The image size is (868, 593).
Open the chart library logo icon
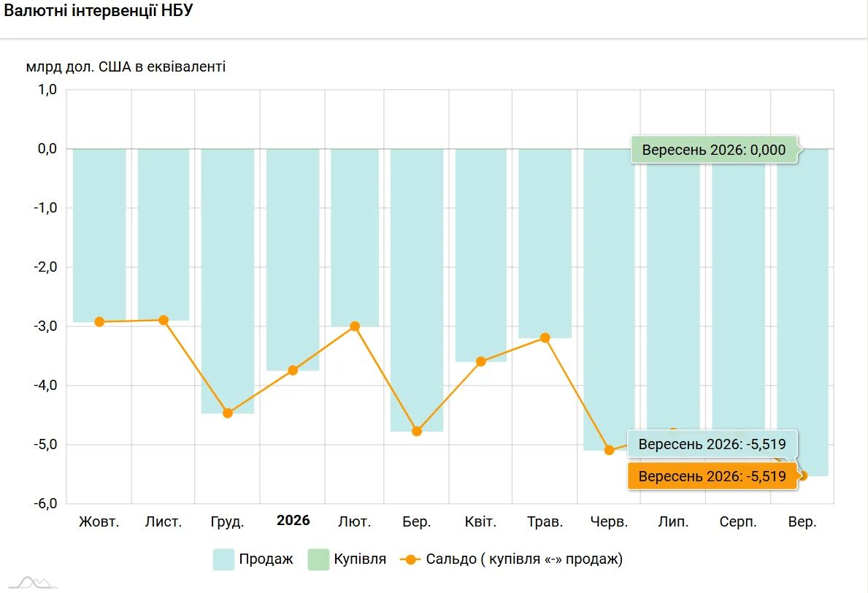click(x=33, y=582)
